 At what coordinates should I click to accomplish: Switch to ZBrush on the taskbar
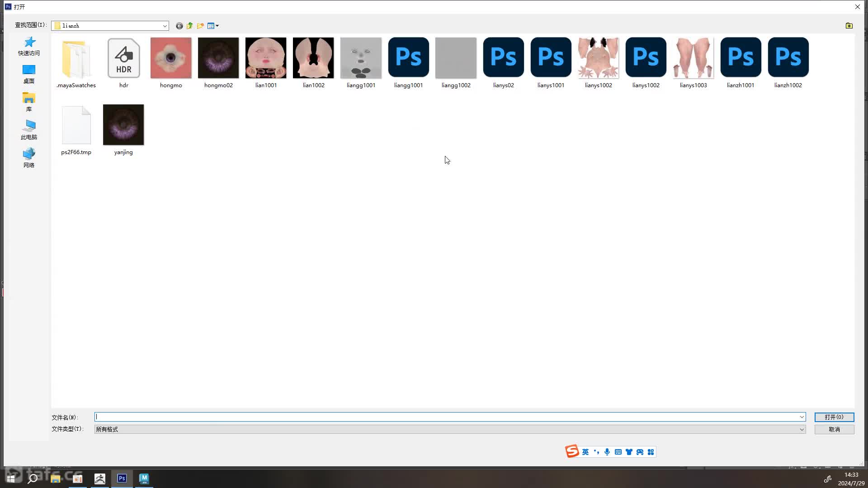click(99, 479)
